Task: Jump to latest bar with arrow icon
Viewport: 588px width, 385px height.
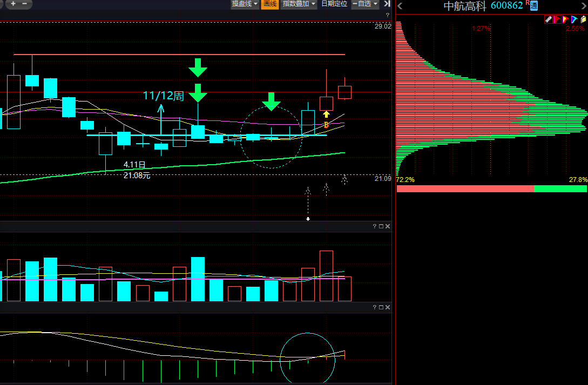Action: pyautogui.click(x=387, y=4)
